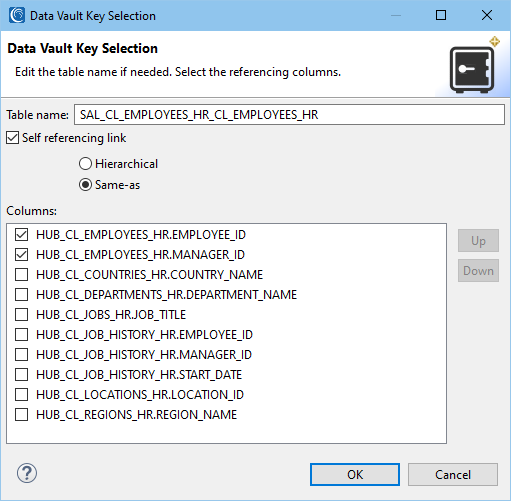Uncheck HUB_CL_EMPLOYEES_HR.EMPLOYEE_ID column
The width and height of the screenshot is (511, 501).
[21, 235]
